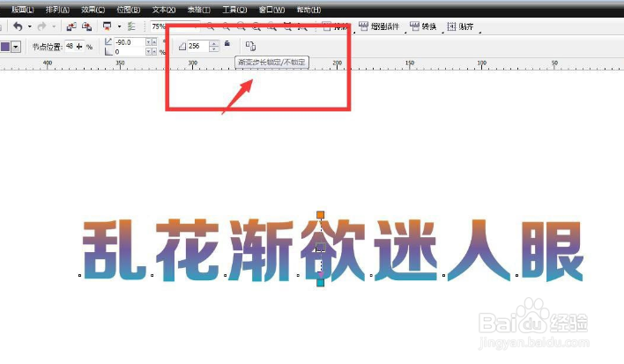Click the character 渐 on canvas
This screenshot has width=624, height=364.
(260, 249)
